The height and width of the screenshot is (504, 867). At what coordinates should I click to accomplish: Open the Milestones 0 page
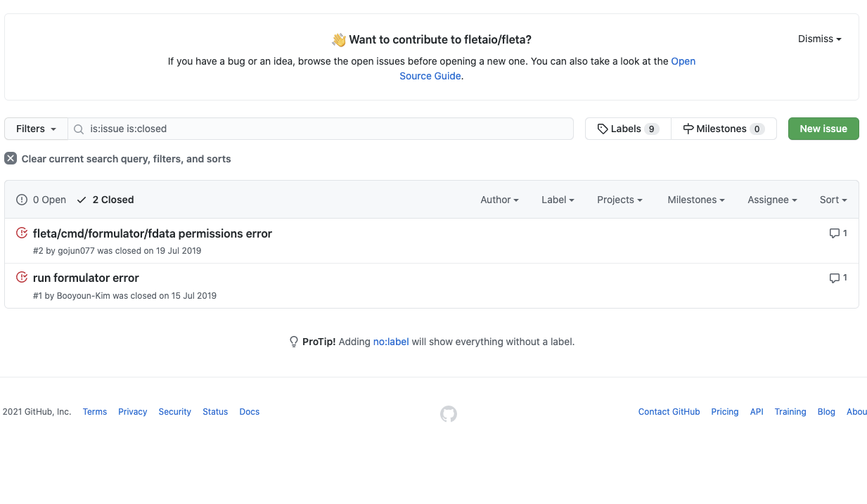coord(724,129)
